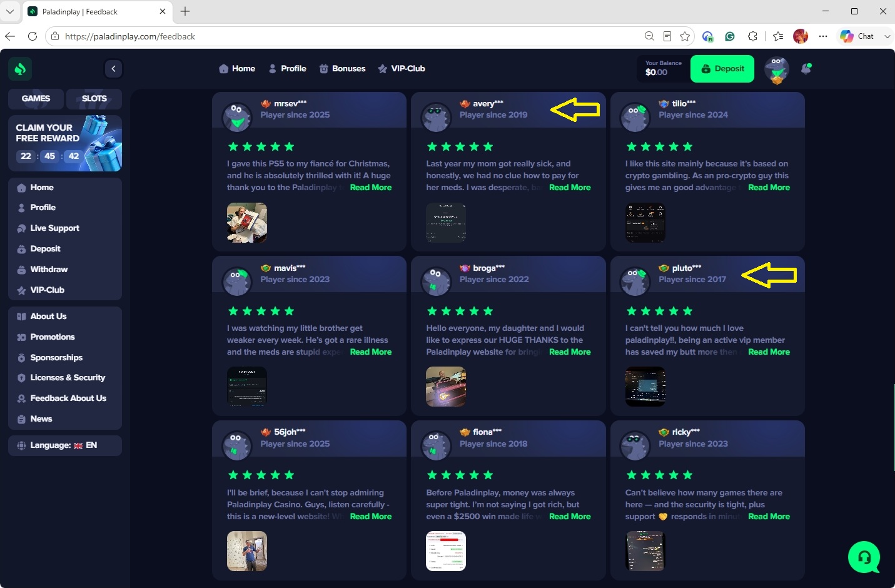Go to VIP-Club in the top navigation

[x=402, y=69]
